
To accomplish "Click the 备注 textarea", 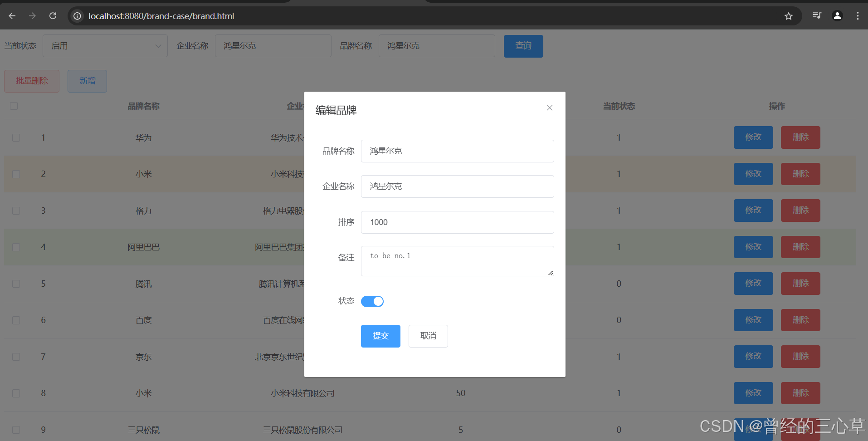I will click(457, 261).
